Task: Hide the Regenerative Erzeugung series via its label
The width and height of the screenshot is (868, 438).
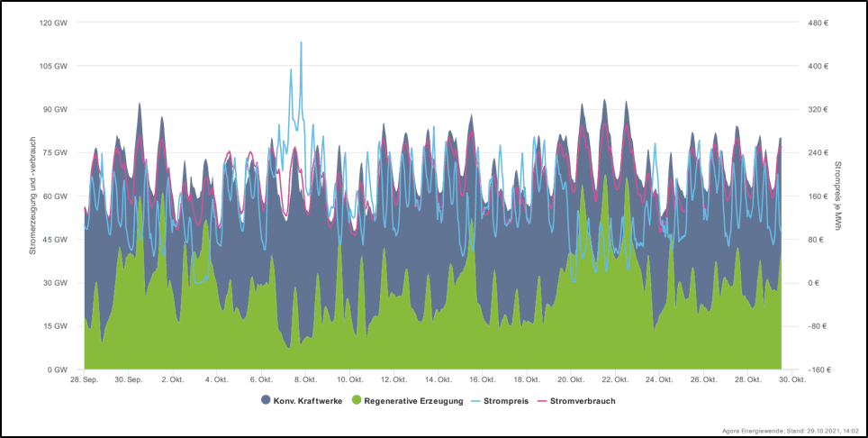Action: [x=414, y=400]
